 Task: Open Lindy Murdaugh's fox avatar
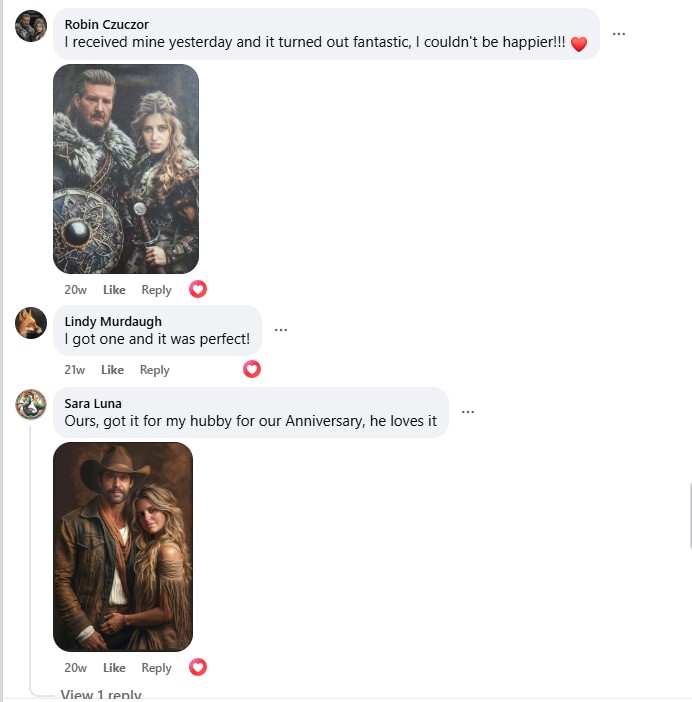[31, 323]
